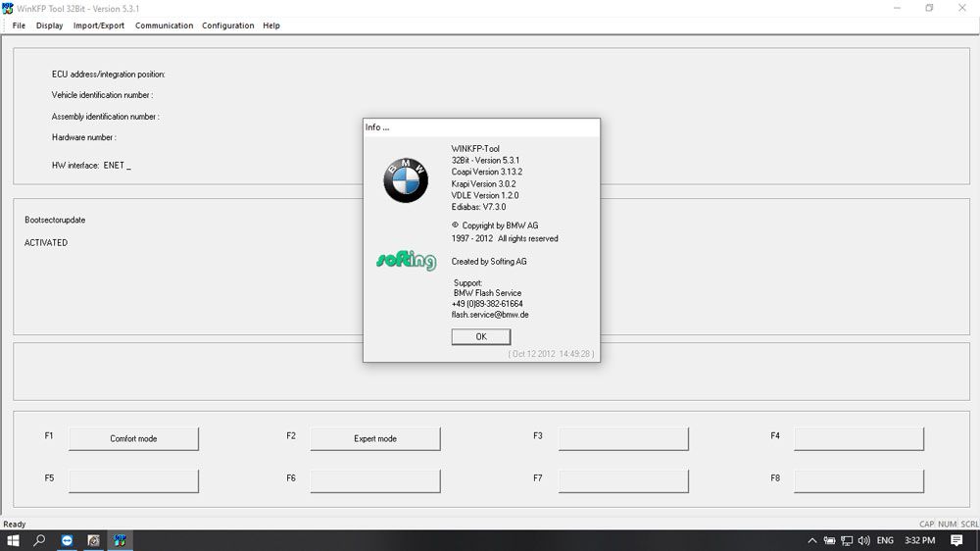This screenshot has width=980, height=551.
Task: Click the NUM status bar indicator
Action: click(x=947, y=525)
